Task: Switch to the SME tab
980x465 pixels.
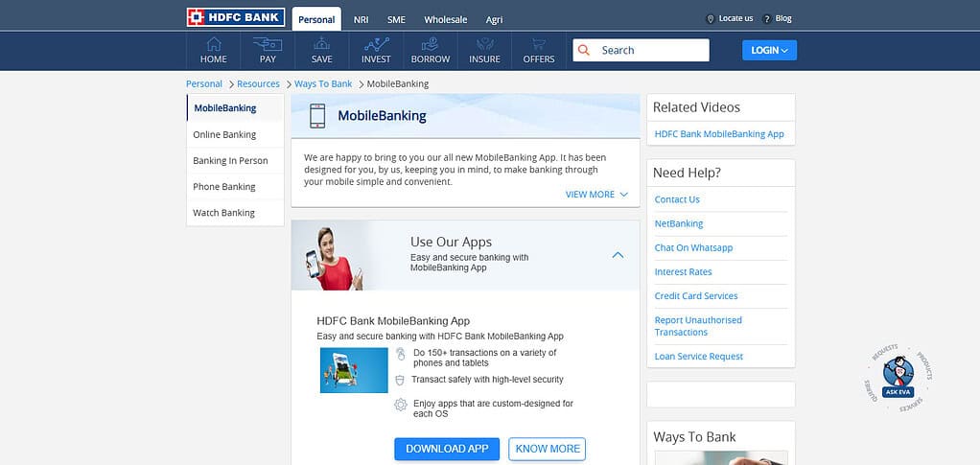Action: click(x=396, y=19)
